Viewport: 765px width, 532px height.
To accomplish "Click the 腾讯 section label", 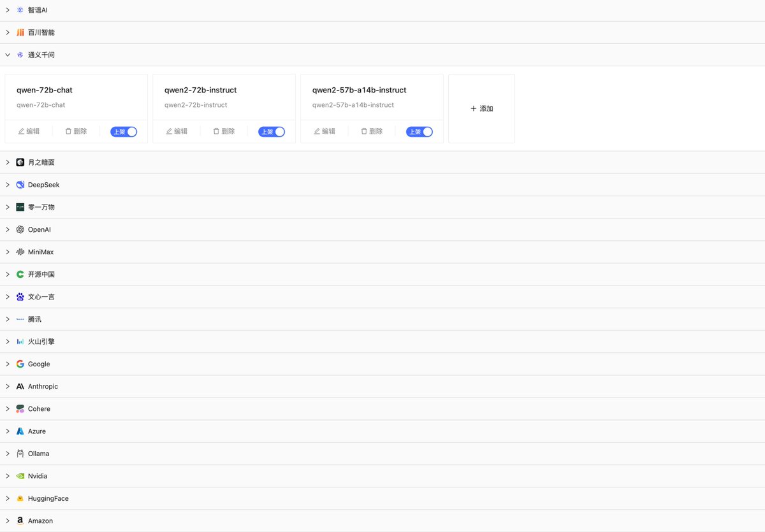I will (34, 319).
